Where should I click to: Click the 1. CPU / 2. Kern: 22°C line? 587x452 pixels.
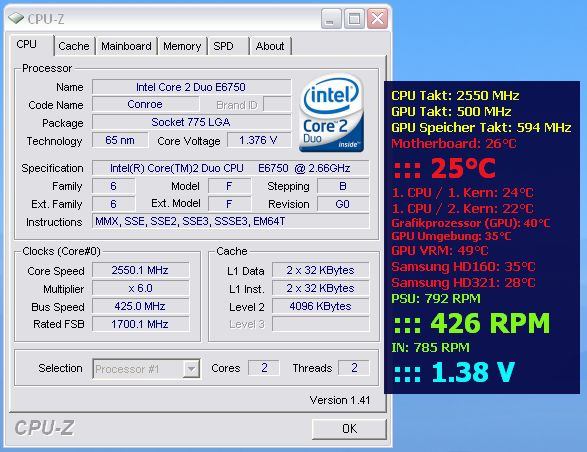pyautogui.click(x=462, y=209)
